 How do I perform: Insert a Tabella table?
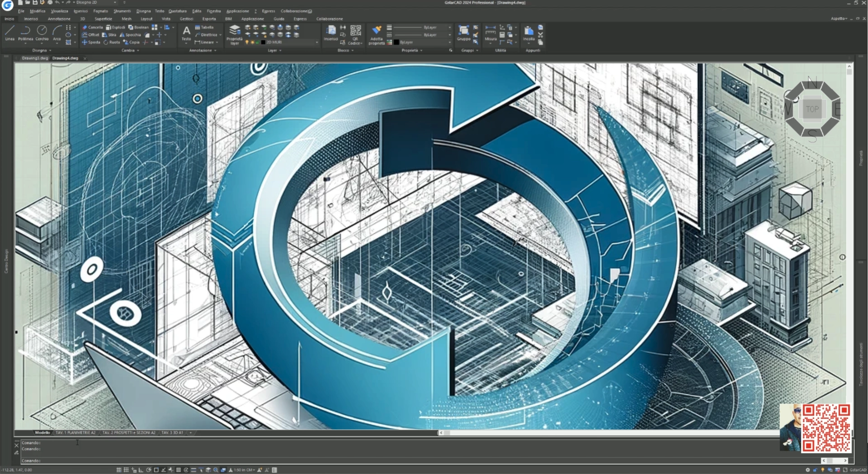[204, 27]
